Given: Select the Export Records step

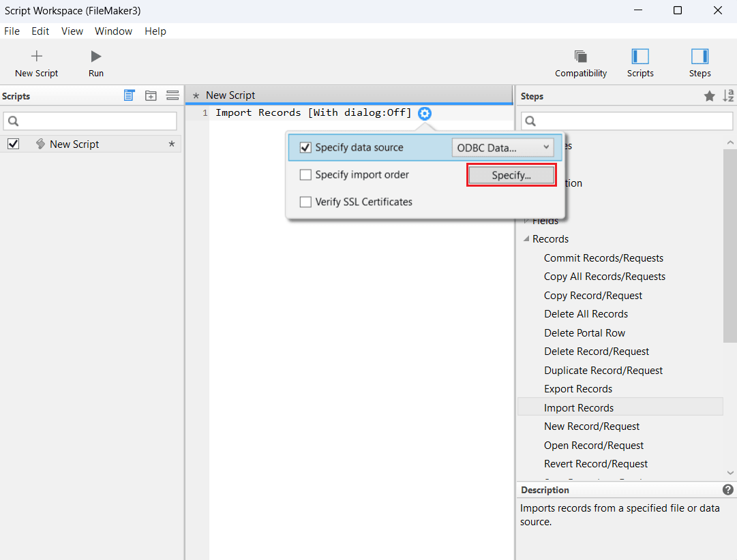Looking at the screenshot, I should click(x=578, y=389).
